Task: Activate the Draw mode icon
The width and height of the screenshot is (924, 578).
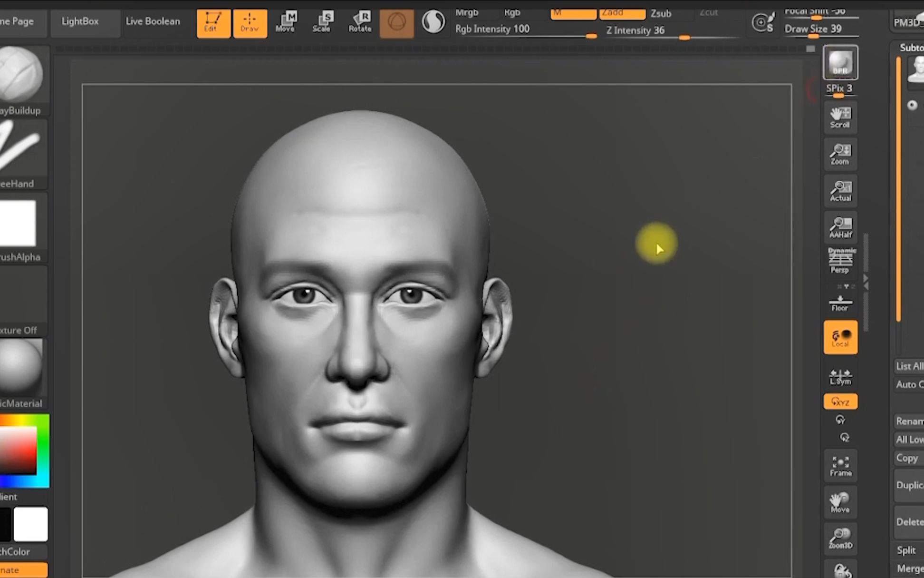Action: point(250,22)
